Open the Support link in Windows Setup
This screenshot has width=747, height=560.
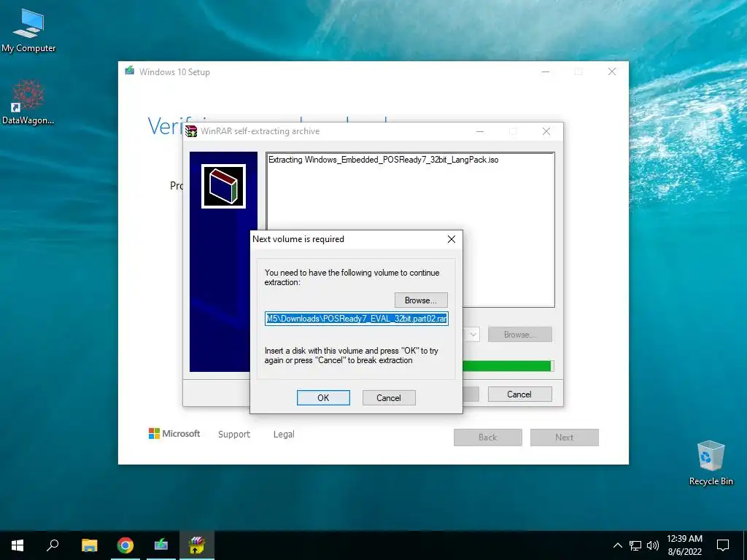click(x=234, y=434)
